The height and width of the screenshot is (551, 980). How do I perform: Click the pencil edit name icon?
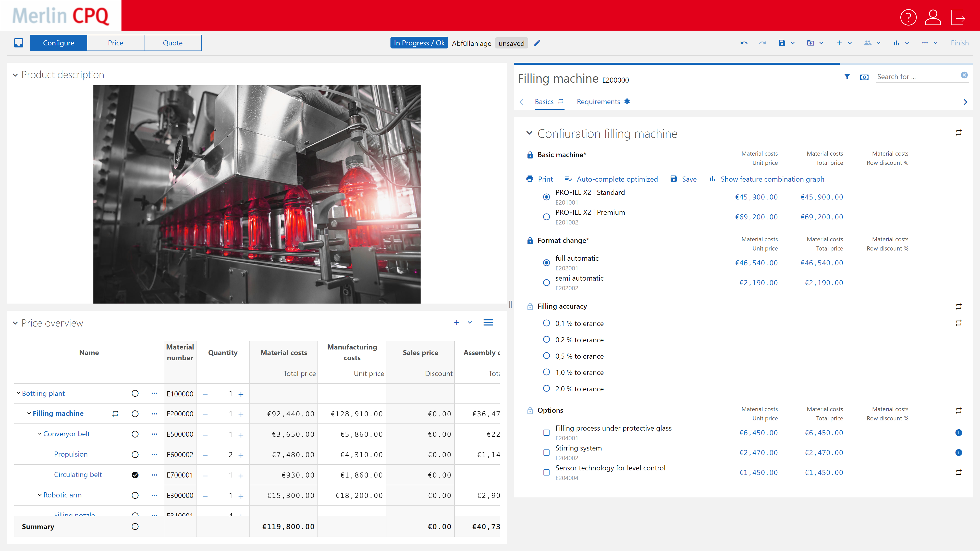point(537,43)
